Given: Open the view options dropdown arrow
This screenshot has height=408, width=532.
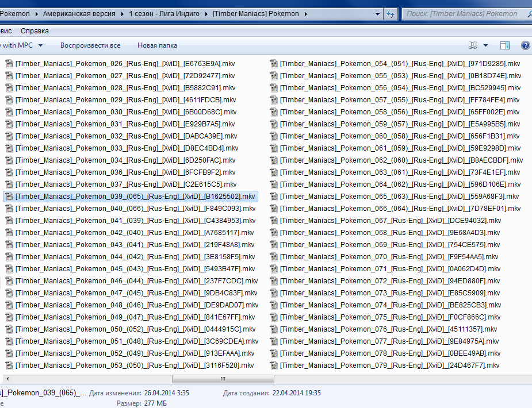Looking at the screenshot, I should pos(485,45).
